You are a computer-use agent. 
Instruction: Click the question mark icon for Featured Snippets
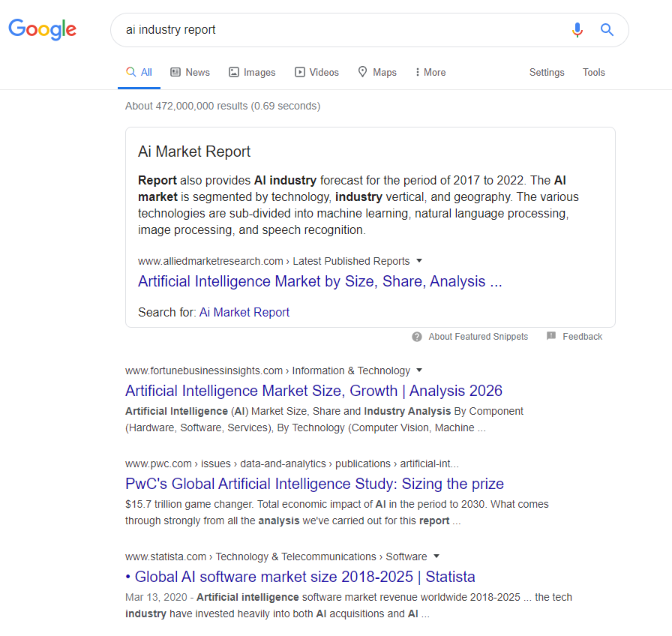[x=417, y=337]
